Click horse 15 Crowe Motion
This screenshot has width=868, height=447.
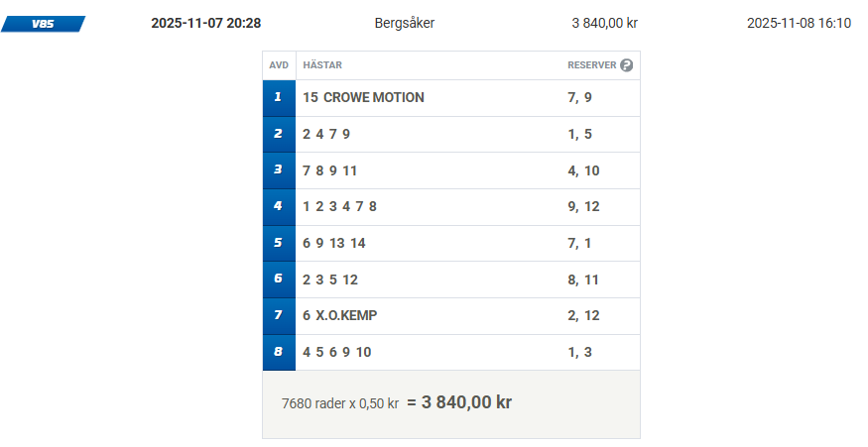tap(363, 97)
